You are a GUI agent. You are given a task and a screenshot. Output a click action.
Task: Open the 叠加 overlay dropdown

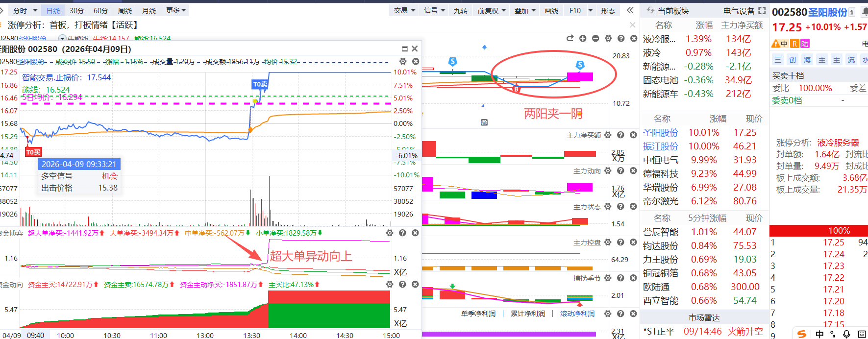click(524, 10)
